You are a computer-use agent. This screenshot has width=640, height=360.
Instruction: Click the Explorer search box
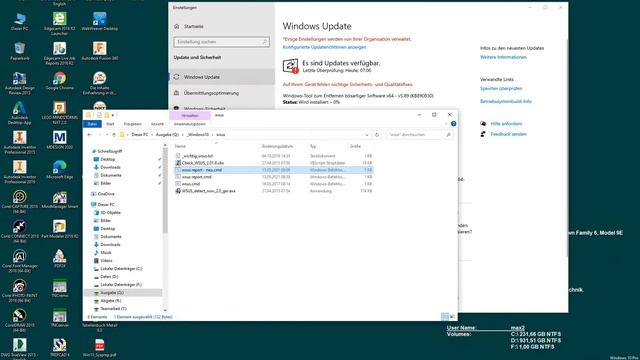click(x=419, y=135)
